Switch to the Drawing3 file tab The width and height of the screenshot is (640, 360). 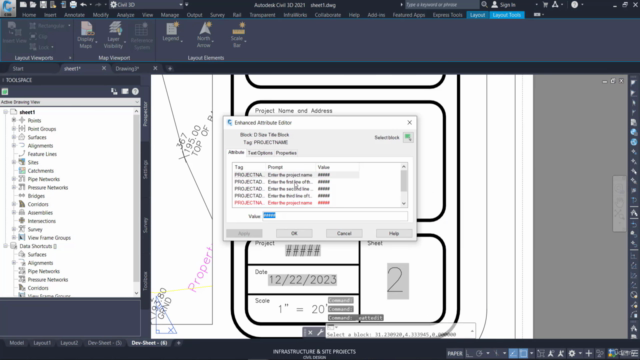(127, 69)
